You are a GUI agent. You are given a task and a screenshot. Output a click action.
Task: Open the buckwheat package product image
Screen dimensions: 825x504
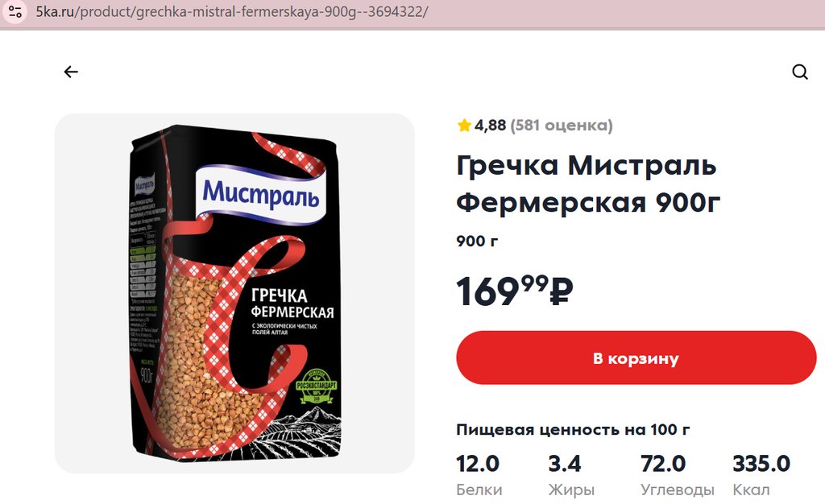click(234, 293)
